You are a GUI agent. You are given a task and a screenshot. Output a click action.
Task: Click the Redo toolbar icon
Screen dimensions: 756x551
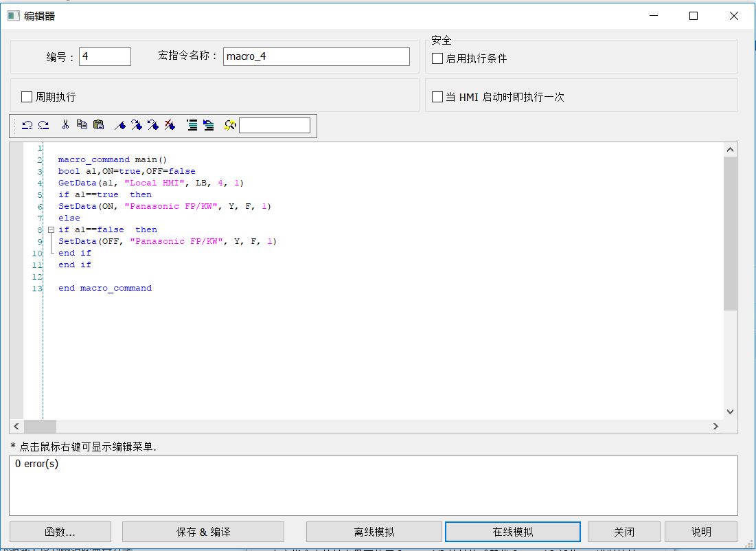pyautogui.click(x=43, y=125)
